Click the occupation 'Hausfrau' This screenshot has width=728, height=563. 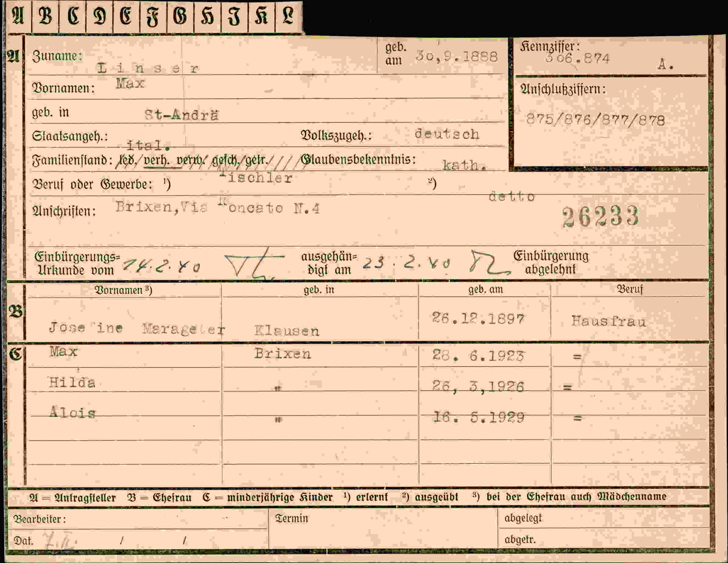coord(609,321)
